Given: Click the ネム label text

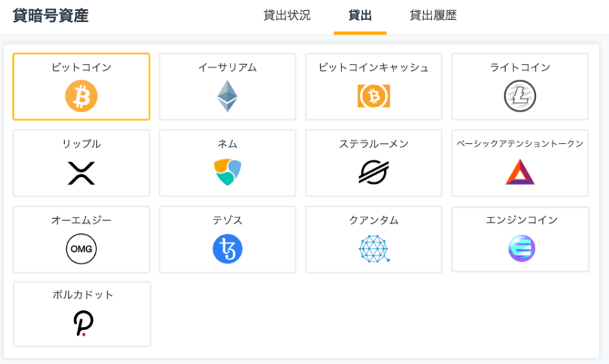Looking at the screenshot, I should point(227,144).
